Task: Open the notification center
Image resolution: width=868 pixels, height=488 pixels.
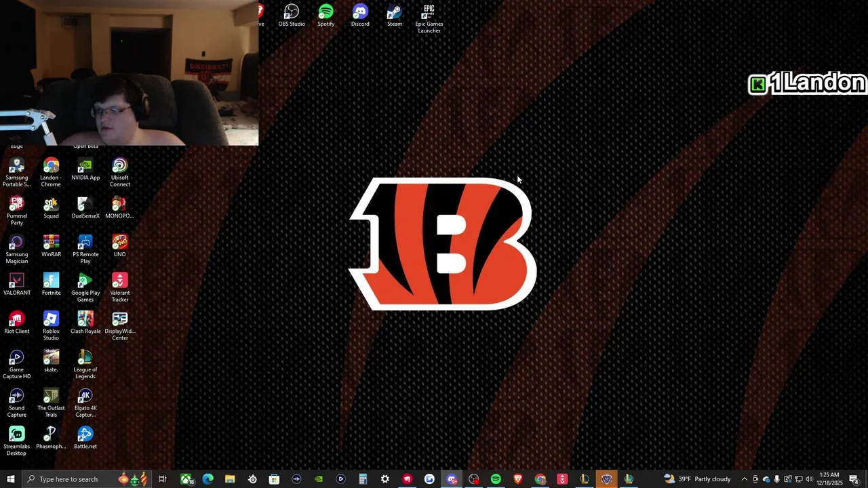Action: coord(854,479)
